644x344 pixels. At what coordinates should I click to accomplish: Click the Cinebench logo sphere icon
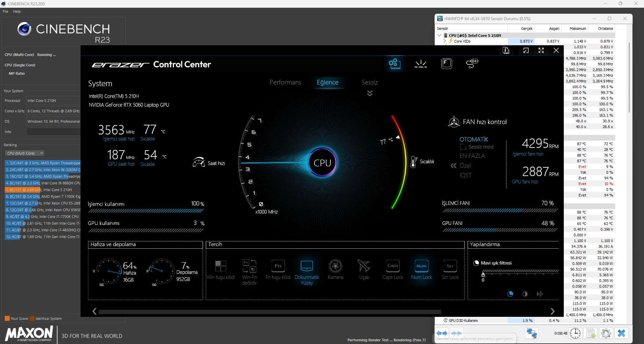tap(24, 29)
